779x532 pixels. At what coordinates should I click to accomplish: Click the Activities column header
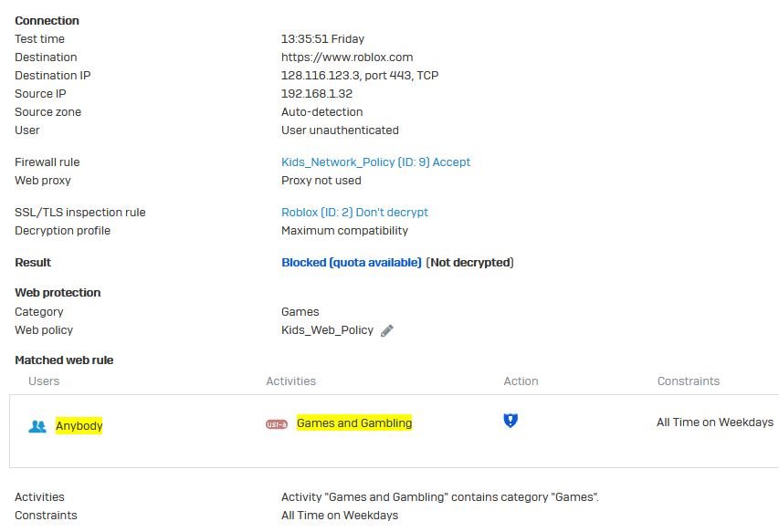pyautogui.click(x=290, y=381)
